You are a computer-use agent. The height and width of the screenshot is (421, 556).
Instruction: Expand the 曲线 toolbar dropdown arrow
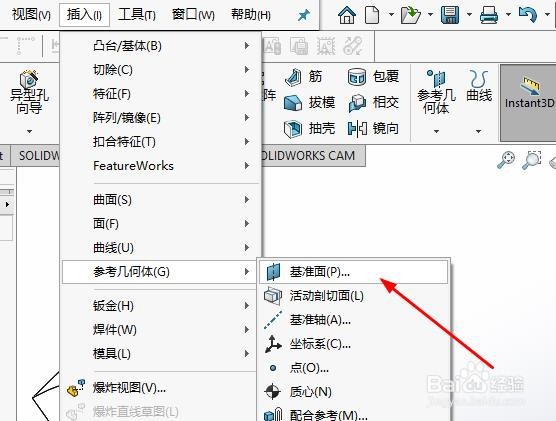point(478,131)
